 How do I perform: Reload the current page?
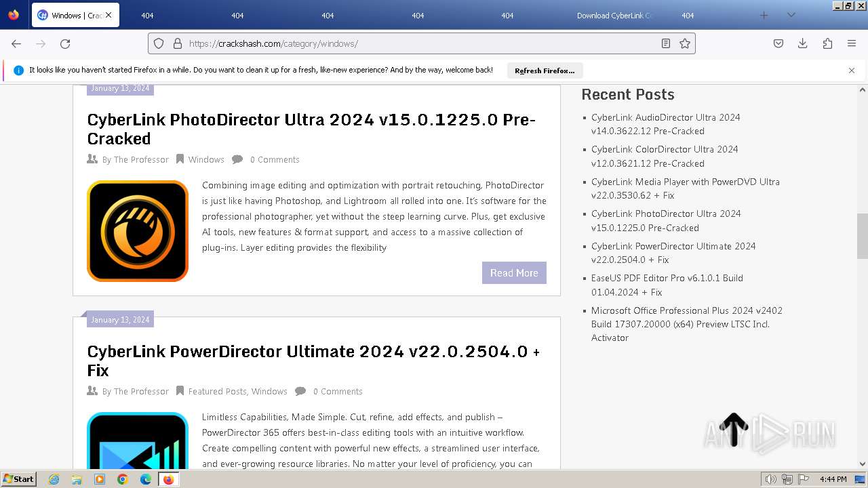pos(65,43)
